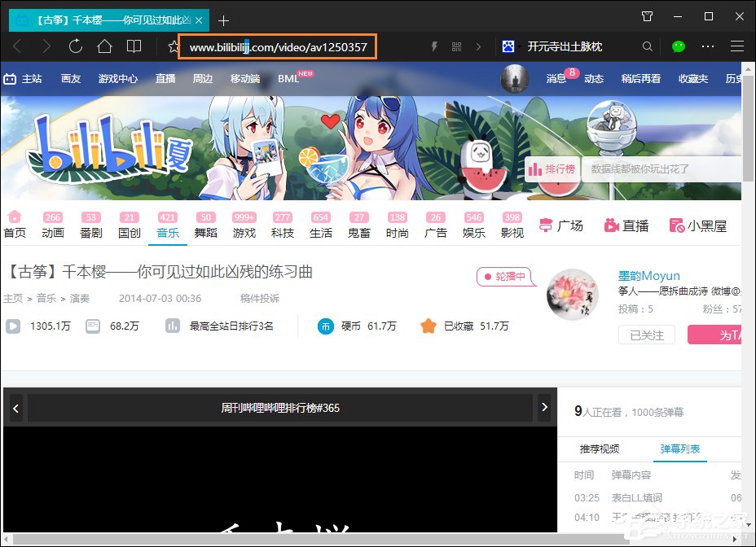This screenshot has width=756, height=547.
Task: Select the address bar URL field
Action: pyautogui.click(x=277, y=46)
